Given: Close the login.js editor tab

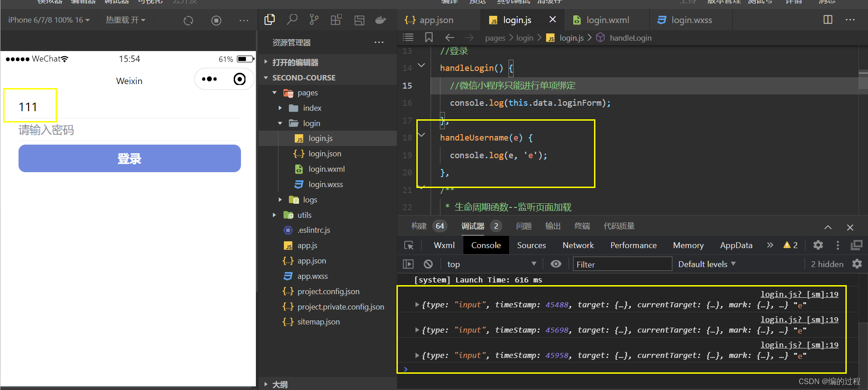Looking at the screenshot, I should (552, 19).
